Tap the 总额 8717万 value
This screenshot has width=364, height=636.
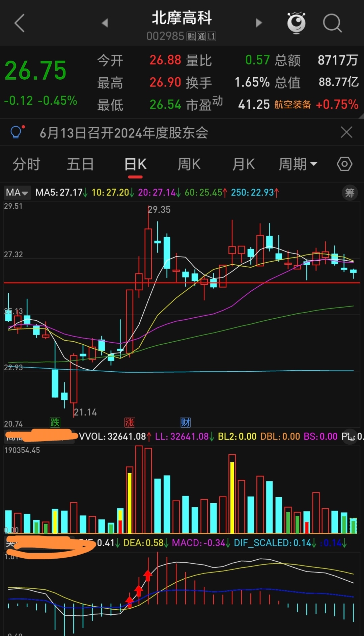click(x=338, y=60)
